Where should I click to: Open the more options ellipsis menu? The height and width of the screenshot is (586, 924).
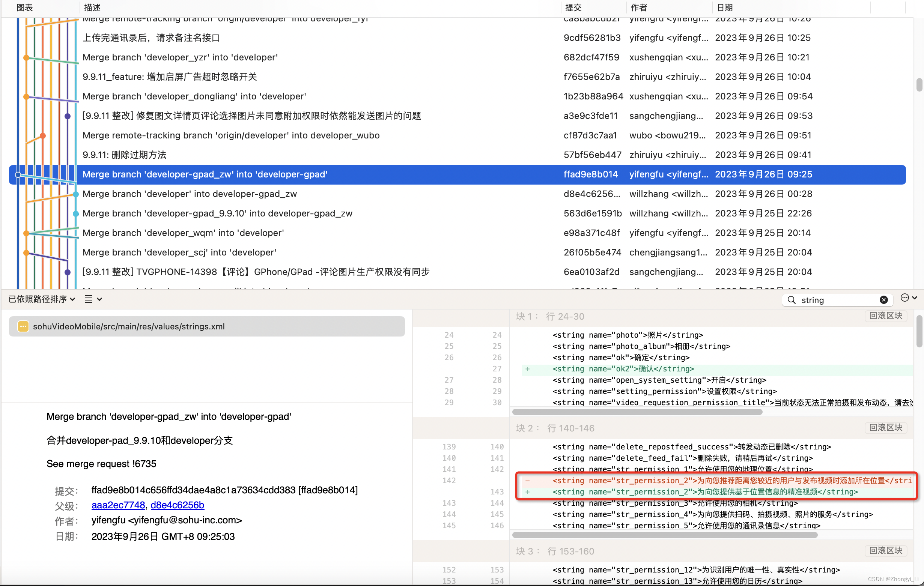click(x=908, y=298)
